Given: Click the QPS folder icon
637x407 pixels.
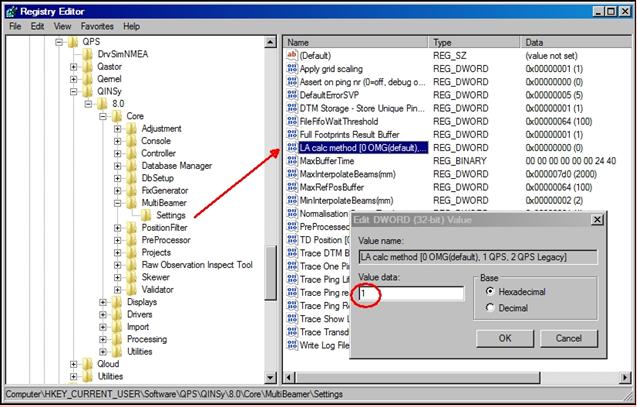Looking at the screenshot, I should 73,42.
